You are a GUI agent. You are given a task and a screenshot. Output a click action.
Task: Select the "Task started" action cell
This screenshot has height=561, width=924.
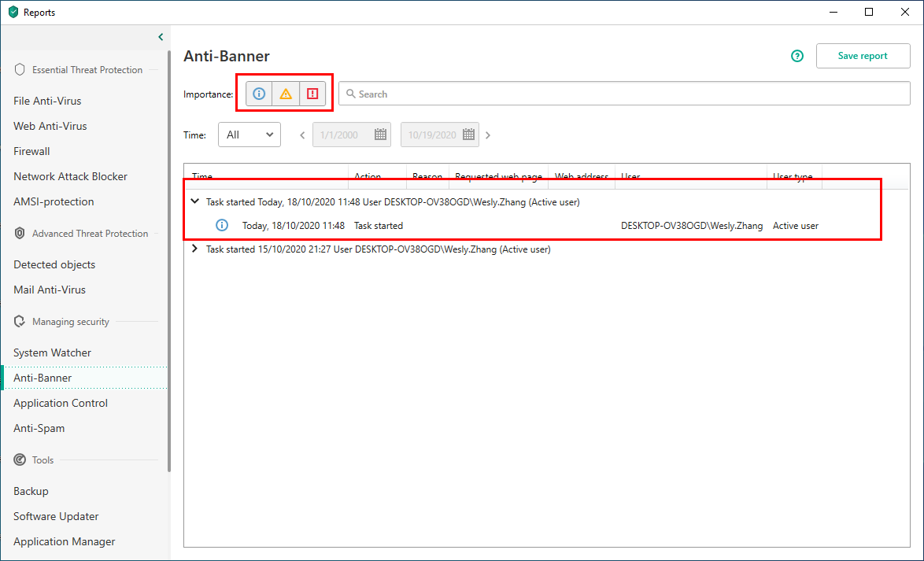click(x=379, y=226)
